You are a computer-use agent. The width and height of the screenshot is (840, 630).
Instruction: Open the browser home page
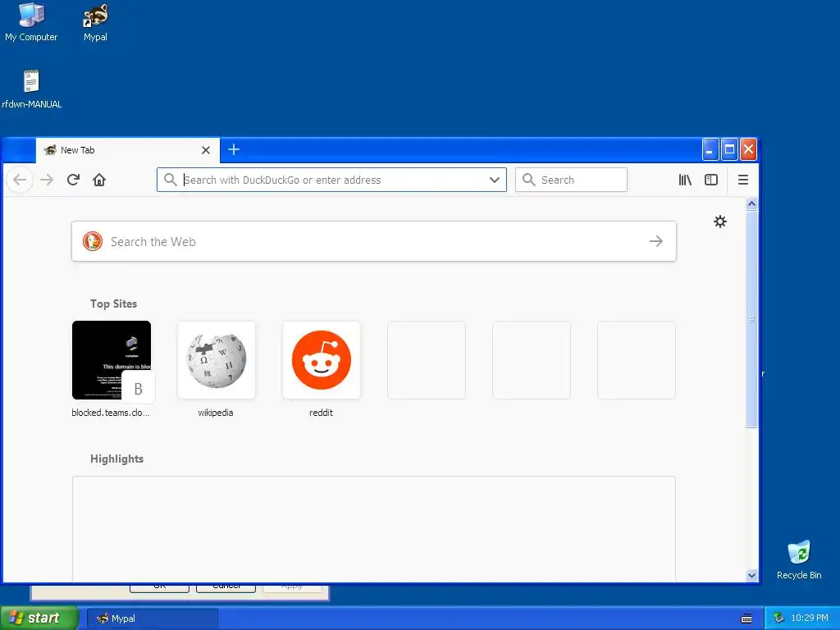click(x=99, y=180)
